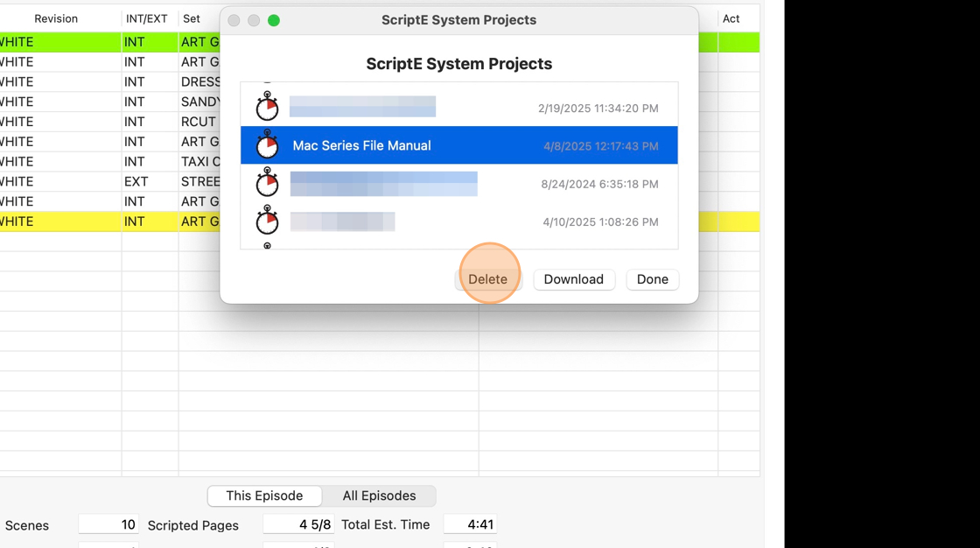Viewport: 980px width, 548px height.
Task: Click the Scenes count field showing 10
Action: pos(108,524)
